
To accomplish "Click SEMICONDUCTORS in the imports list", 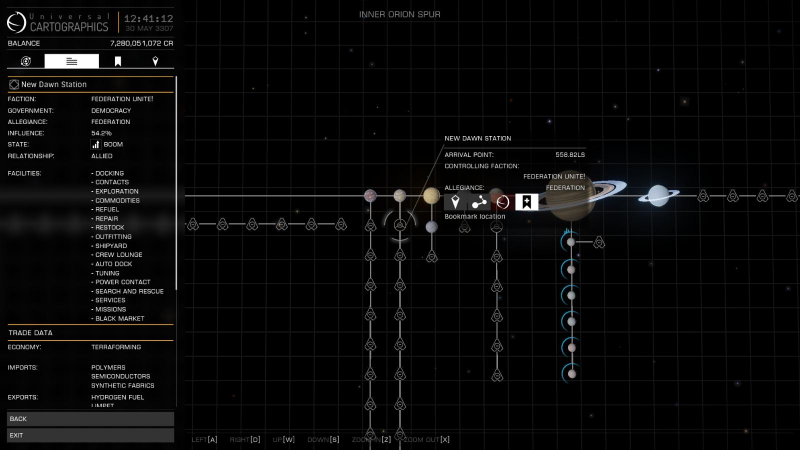I will point(121,377).
